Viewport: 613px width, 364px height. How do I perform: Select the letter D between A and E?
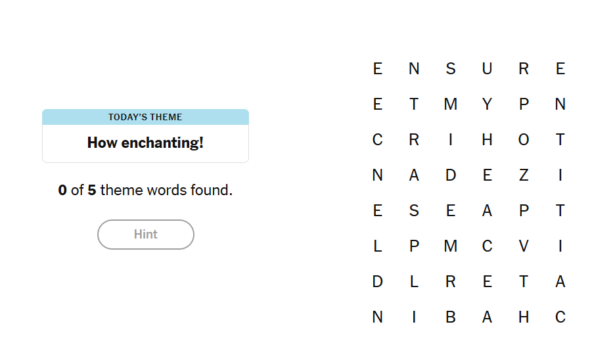[451, 175]
